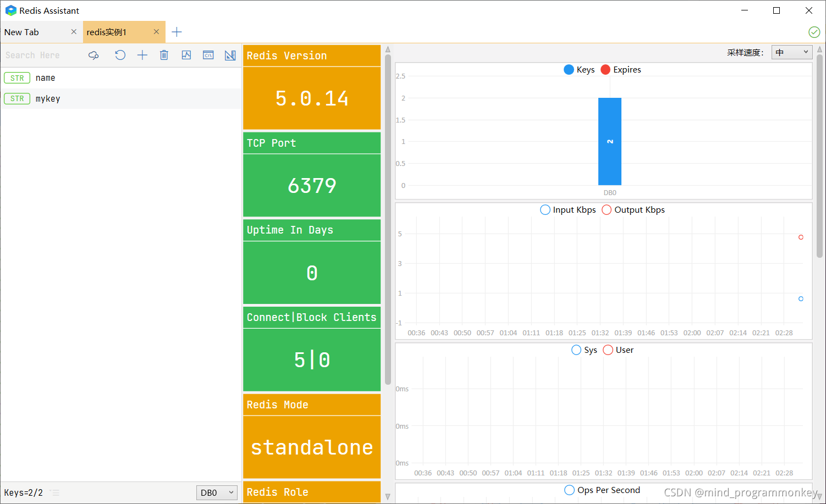826x504 pixels.
Task: Click the blue DB0 keys bar
Action: coord(610,142)
